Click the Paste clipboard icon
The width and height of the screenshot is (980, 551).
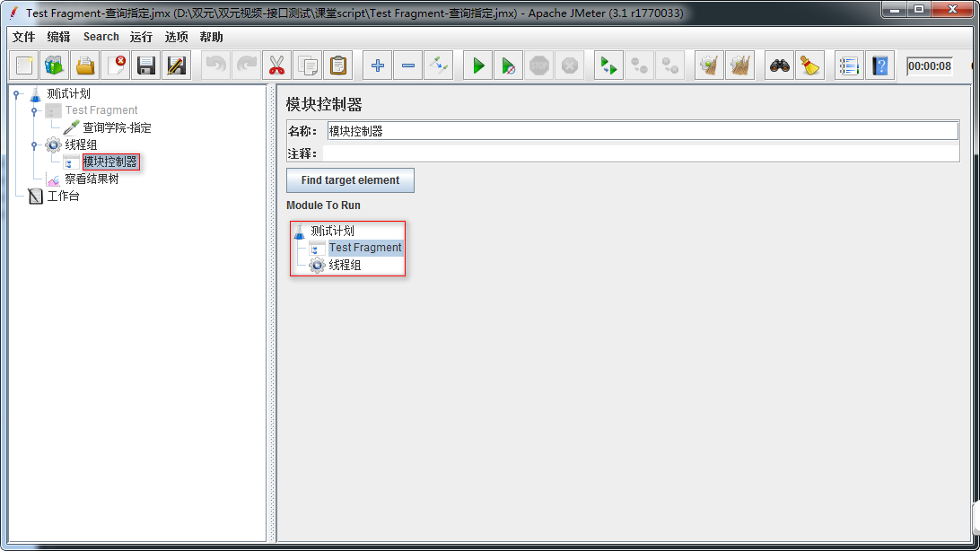pos(338,66)
